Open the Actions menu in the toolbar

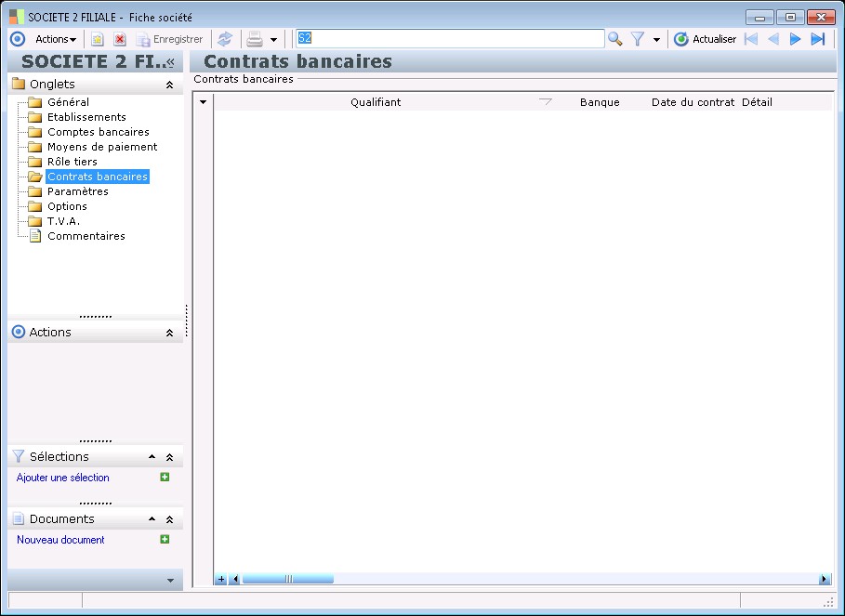[56, 39]
